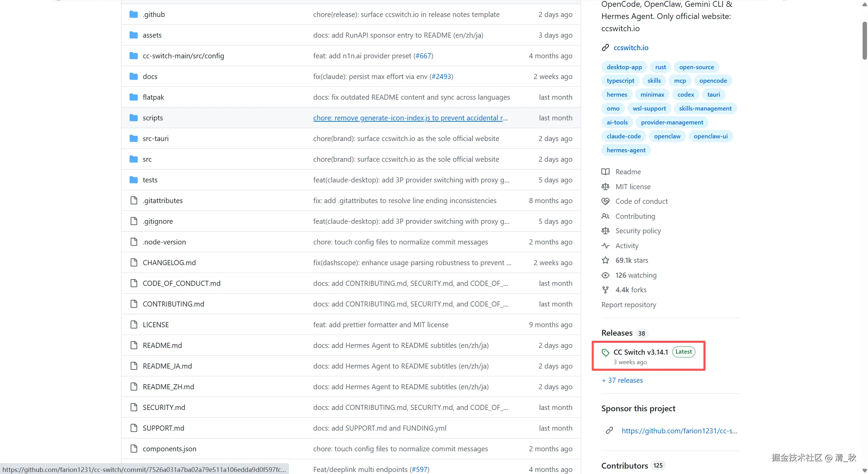The height and width of the screenshot is (474, 868).
Task: Click the folder icon beside .github
Action: click(x=134, y=14)
